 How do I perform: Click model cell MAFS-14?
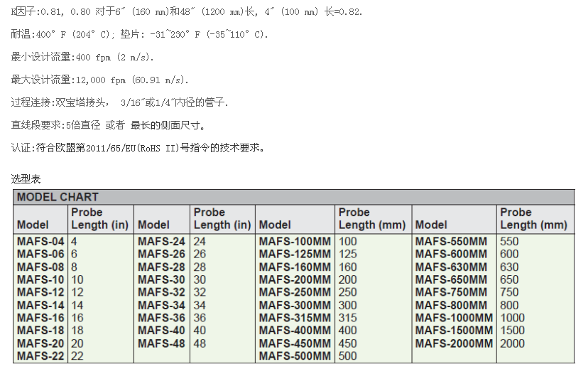pos(40,305)
